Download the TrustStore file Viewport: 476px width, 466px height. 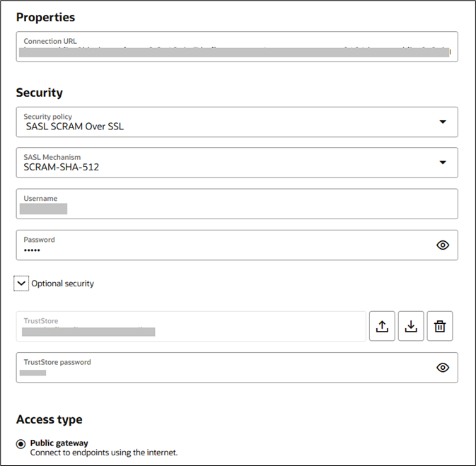(411, 326)
